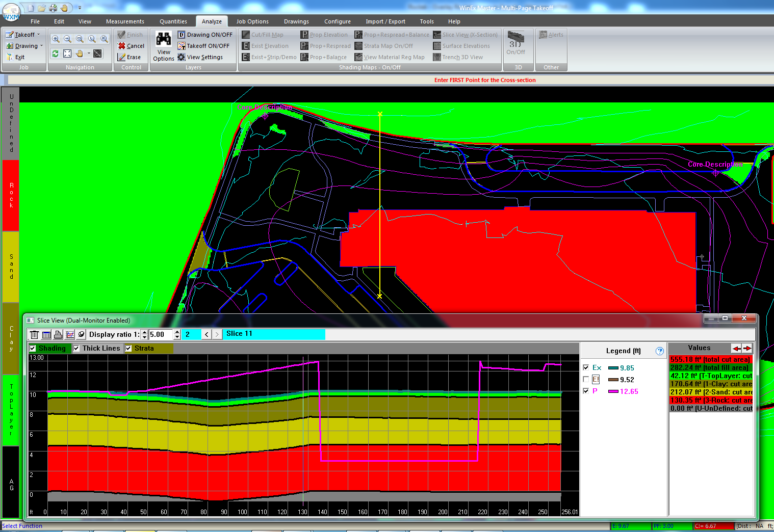The width and height of the screenshot is (774, 532).
Task: Open the Quantities ribbon tab
Action: point(173,21)
